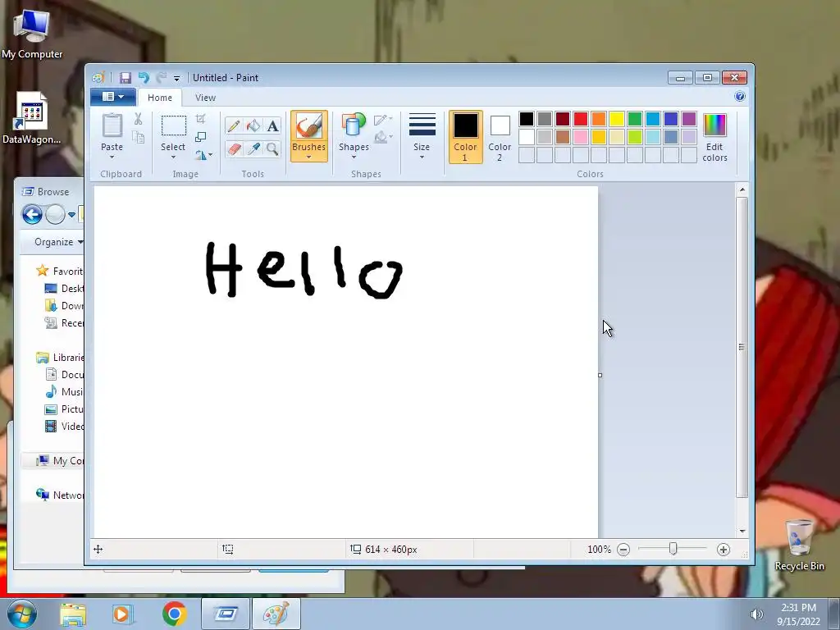
Task: Click the Brushes tool icon
Action: coord(309,126)
